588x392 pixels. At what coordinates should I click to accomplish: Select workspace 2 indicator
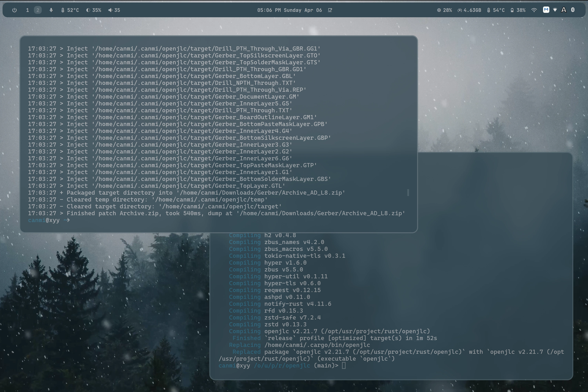tap(38, 10)
